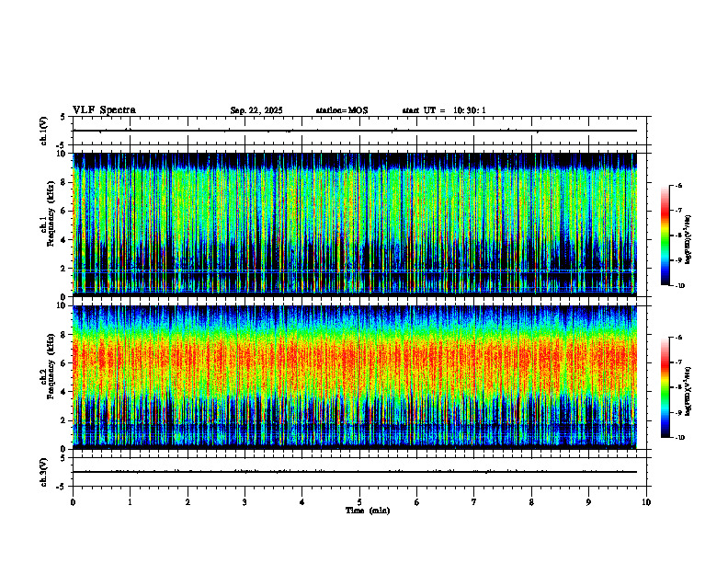Click the time axis tick label "4"
This screenshot has height=563, width=728.
[302, 502]
